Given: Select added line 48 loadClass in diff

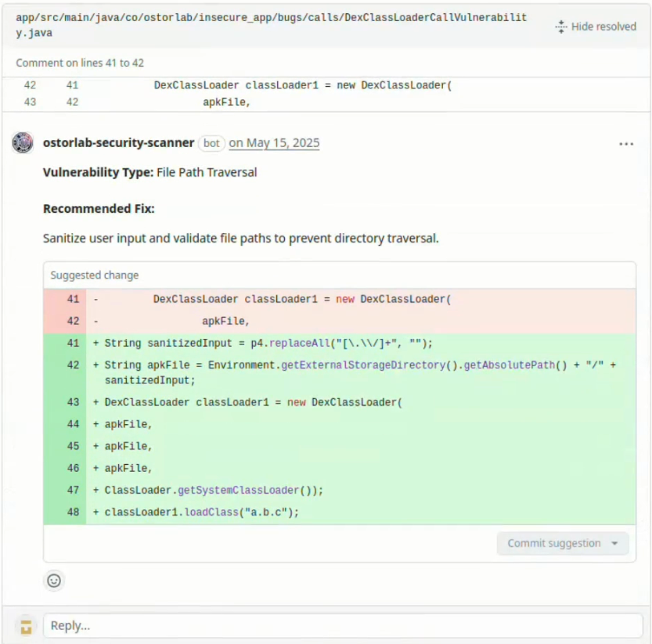Looking at the screenshot, I should pyautogui.click(x=340, y=513).
